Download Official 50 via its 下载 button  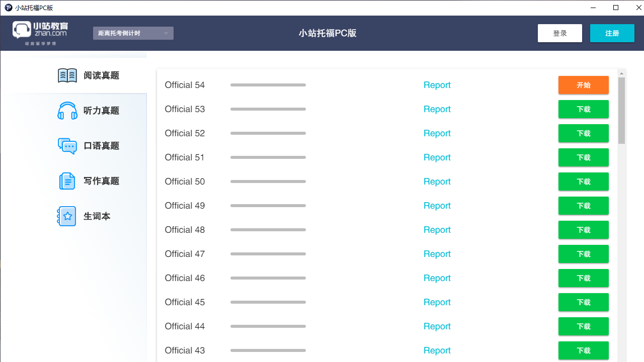tap(583, 182)
